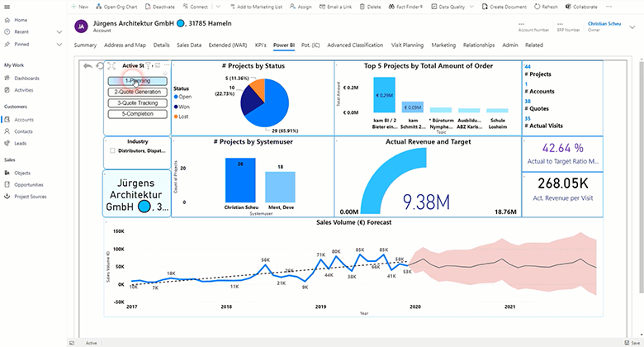Screen dimensions: 644x347
Task: Open Fact Finder
Action: point(405,7)
